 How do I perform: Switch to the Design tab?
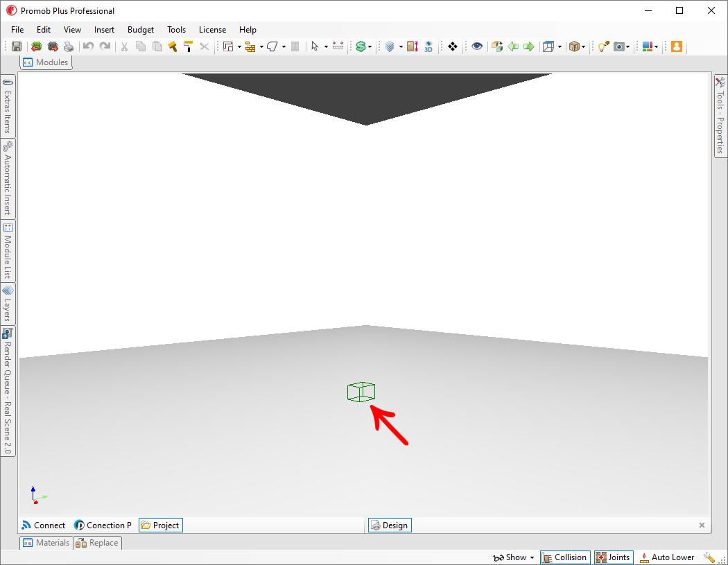pos(389,525)
